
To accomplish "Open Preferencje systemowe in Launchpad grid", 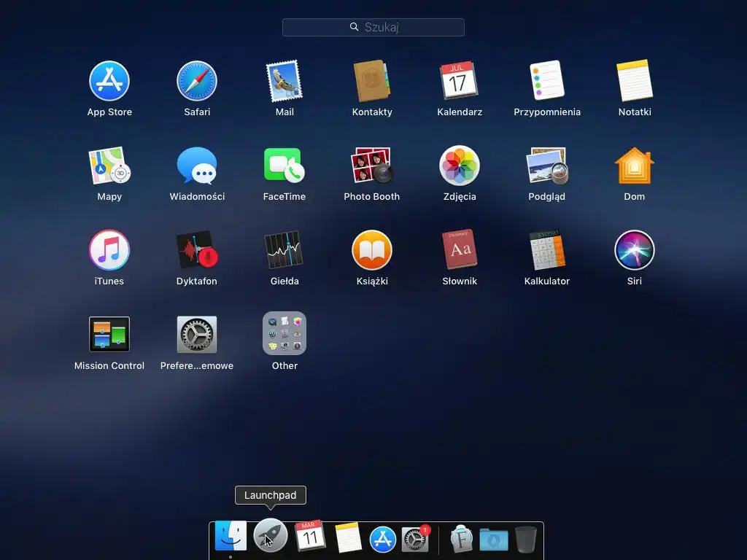I will tap(197, 334).
